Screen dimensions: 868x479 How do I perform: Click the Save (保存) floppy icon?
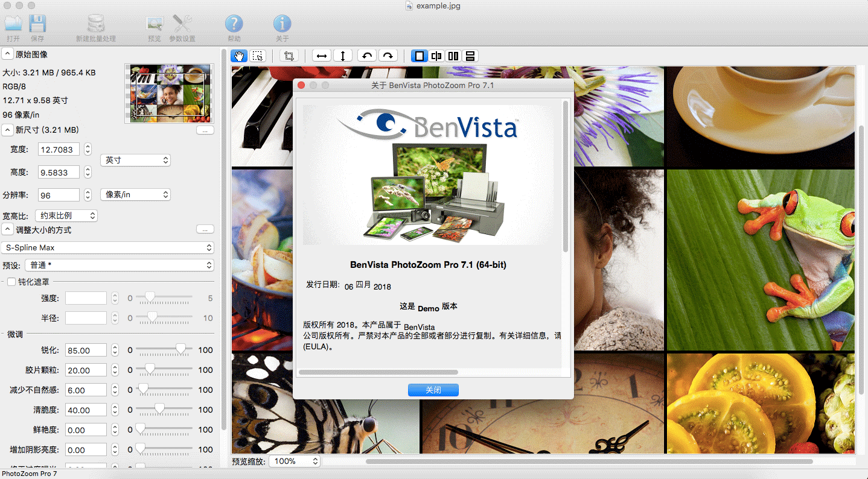[x=37, y=24]
